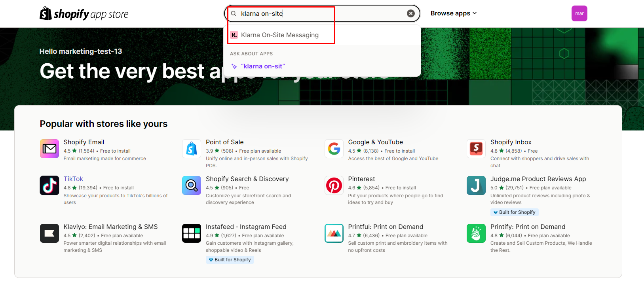The width and height of the screenshot is (644, 291).
Task: Open the TikTok app icon
Action: click(x=49, y=185)
